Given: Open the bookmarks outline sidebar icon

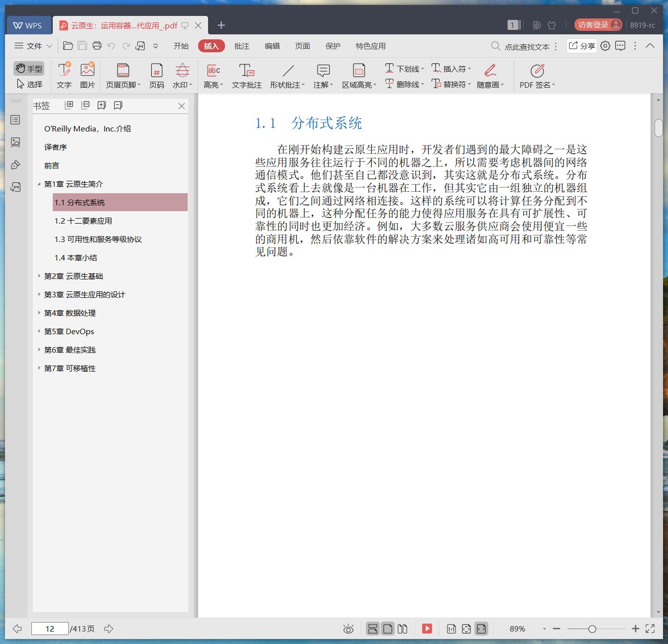Looking at the screenshot, I should [x=15, y=120].
